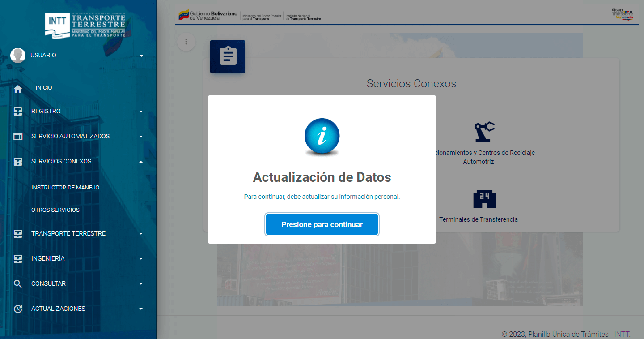Click the Terminales de Transferencia building icon

(x=484, y=199)
